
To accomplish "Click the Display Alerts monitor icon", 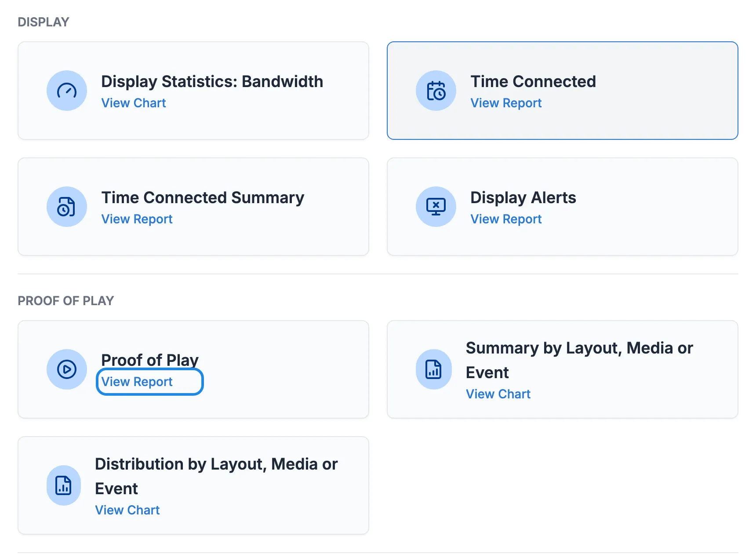I will tap(436, 207).
